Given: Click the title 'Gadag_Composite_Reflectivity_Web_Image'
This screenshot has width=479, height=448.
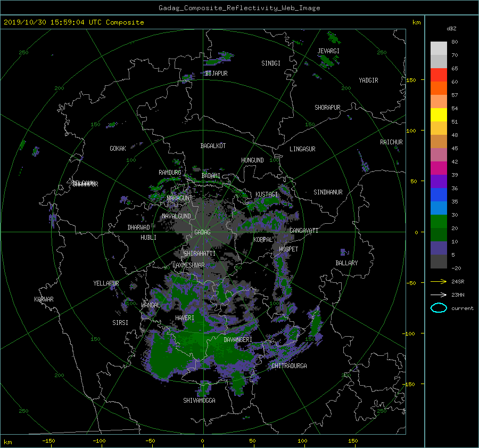Looking at the screenshot, I should (x=239, y=8).
